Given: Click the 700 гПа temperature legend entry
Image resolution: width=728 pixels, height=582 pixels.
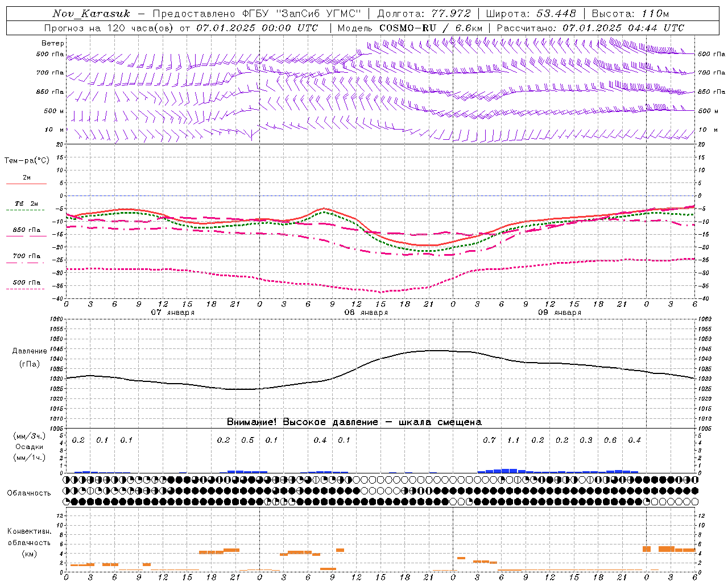Looking at the screenshot, I should 27,256.
